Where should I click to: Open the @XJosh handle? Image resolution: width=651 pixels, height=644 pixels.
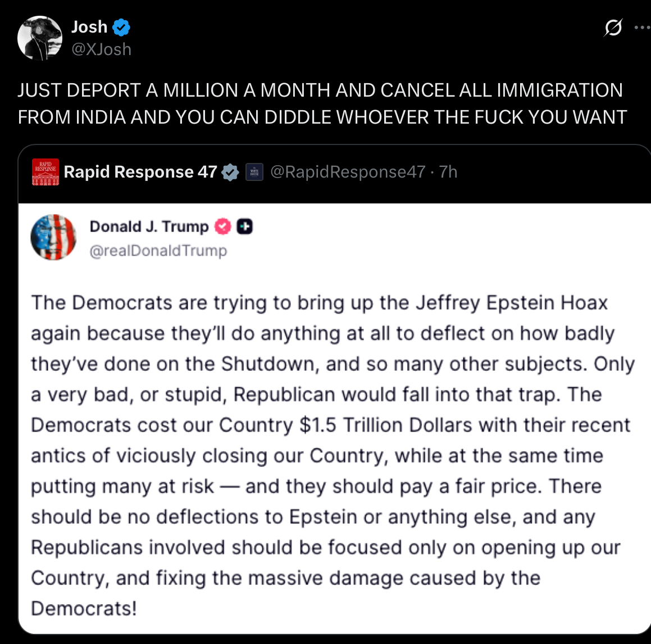point(102,49)
